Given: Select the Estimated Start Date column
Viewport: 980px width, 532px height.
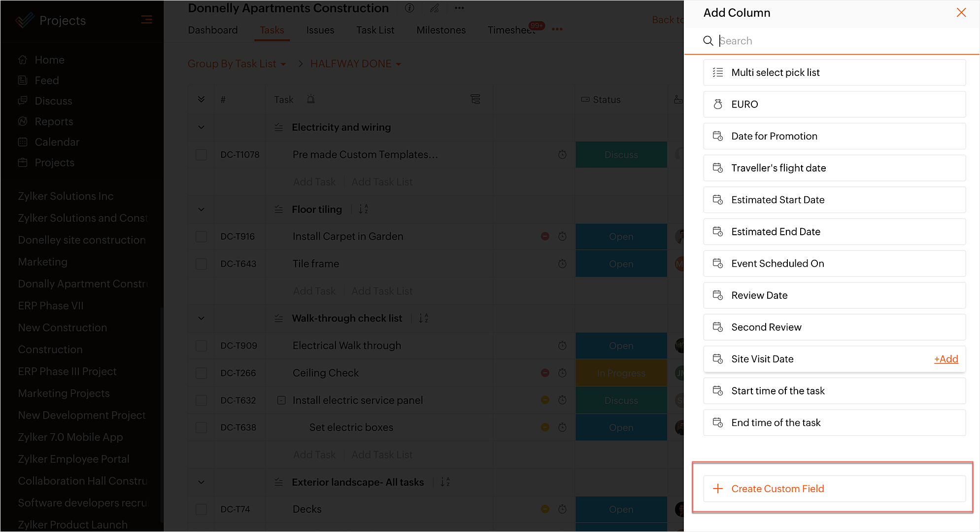Looking at the screenshot, I should pyautogui.click(x=834, y=200).
